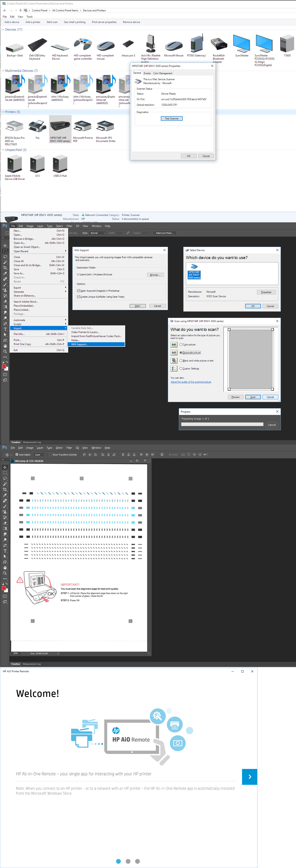Select the G13 device icon
This screenshot has height=868, width=296.
[x=37, y=164]
